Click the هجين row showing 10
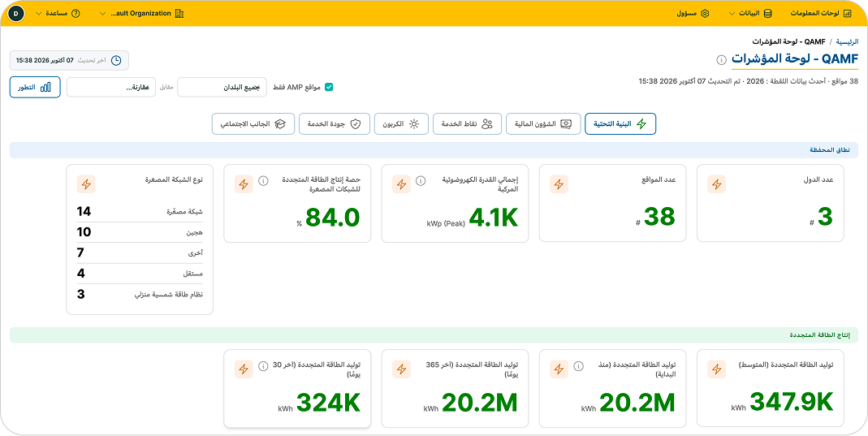868x436 pixels. 140,232
